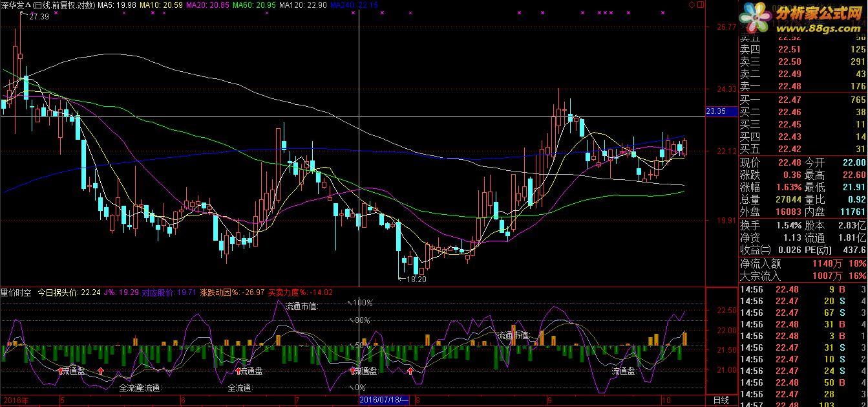Click the 14:56 trade row with volume 50 B
This screenshot has height=407, width=868.
[802, 382]
